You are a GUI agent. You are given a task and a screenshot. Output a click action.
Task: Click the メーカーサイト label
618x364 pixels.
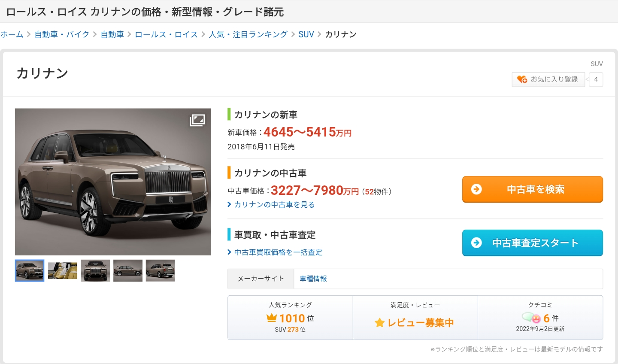[261, 279]
